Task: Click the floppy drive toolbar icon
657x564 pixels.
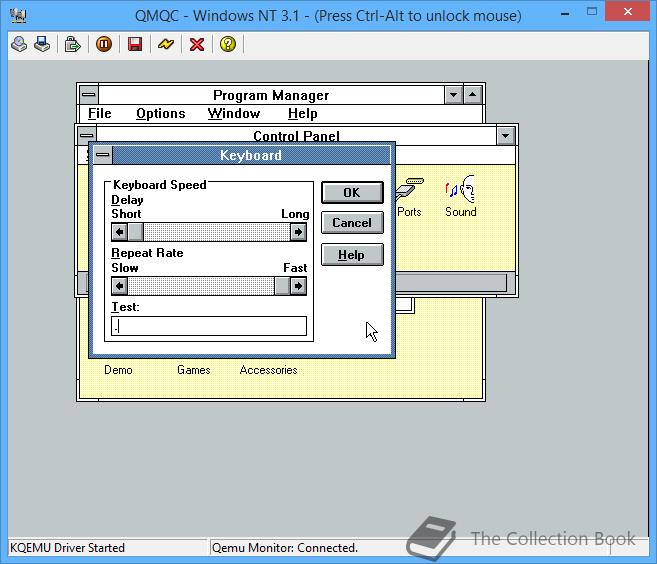Action: click(42, 44)
